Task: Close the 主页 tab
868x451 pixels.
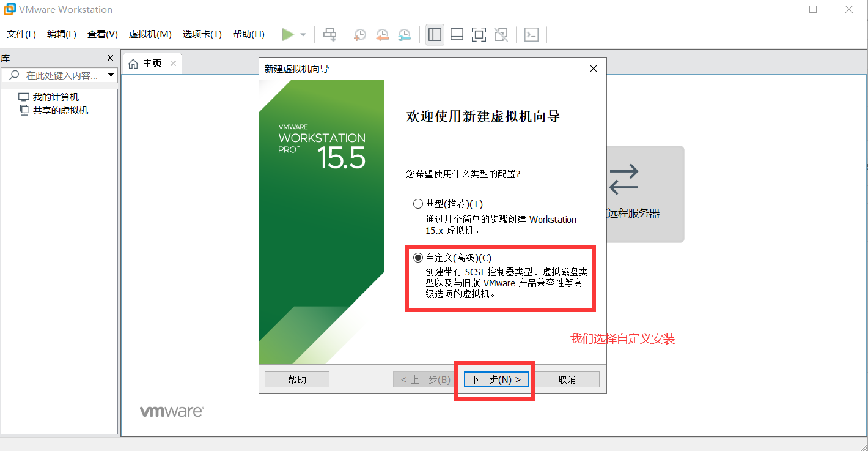Action: (174, 64)
